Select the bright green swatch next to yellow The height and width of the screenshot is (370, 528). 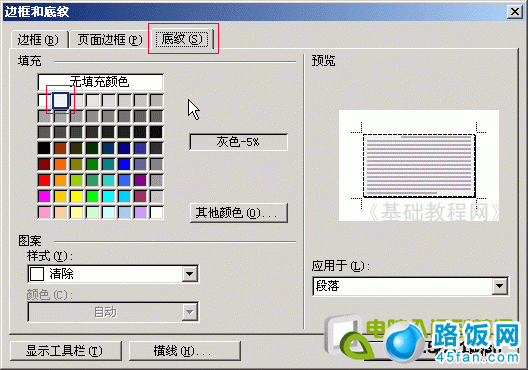pyautogui.click(x=92, y=197)
